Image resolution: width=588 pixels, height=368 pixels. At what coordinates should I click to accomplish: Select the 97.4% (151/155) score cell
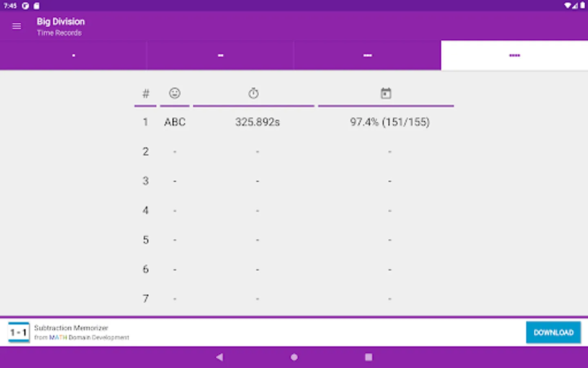390,122
